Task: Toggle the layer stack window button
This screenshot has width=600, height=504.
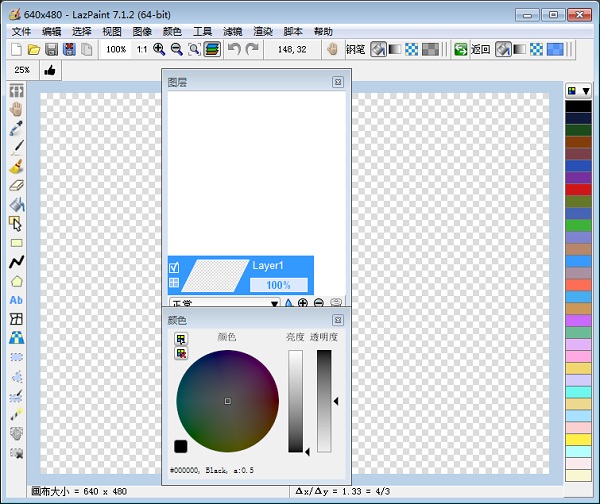Action: 212,49
